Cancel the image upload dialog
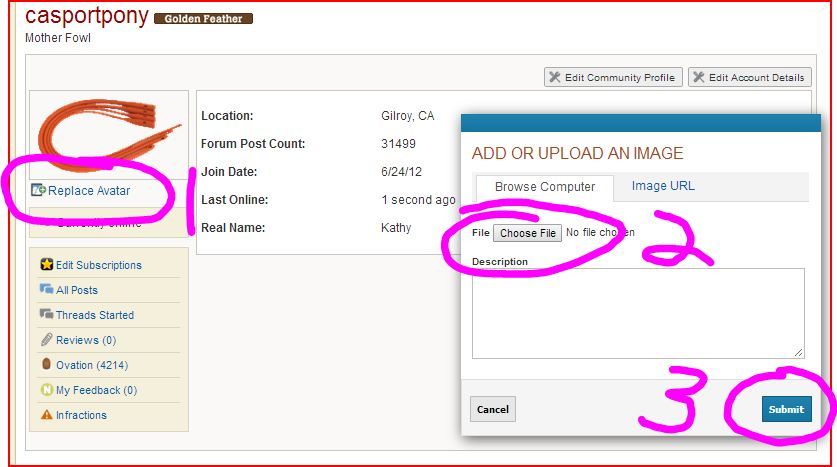Viewport: 837px width, 467px height. click(x=493, y=409)
